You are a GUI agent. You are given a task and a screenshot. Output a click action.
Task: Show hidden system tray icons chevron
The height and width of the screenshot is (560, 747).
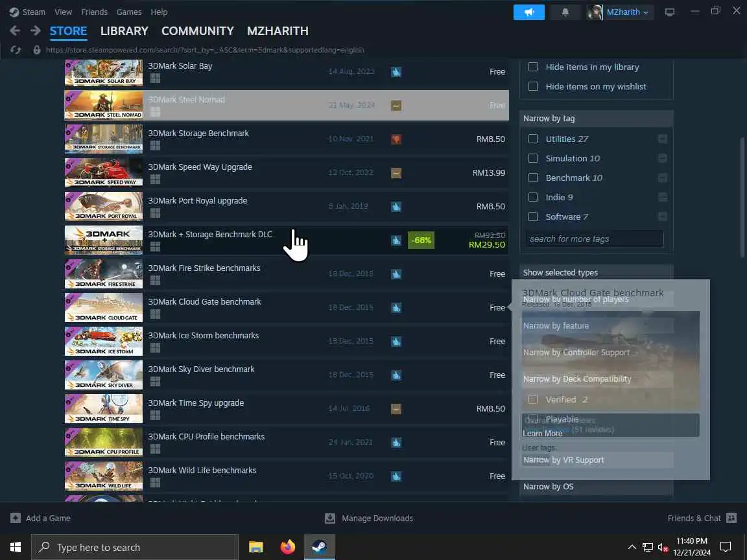tap(632, 547)
